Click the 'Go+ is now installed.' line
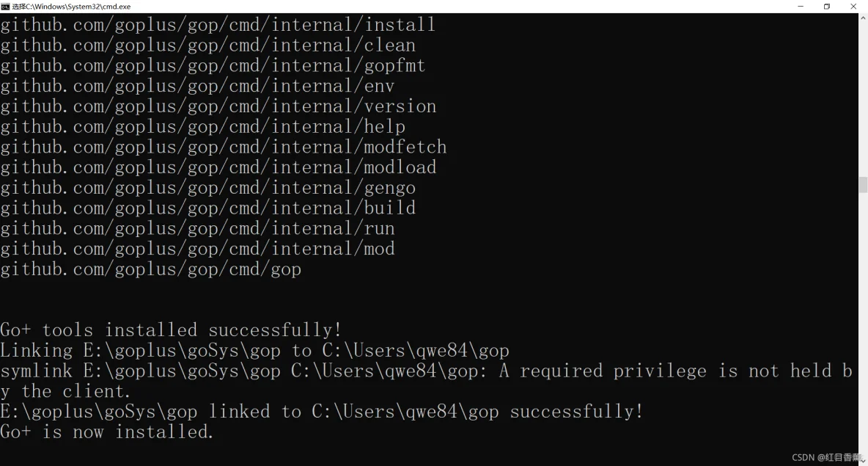 pyautogui.click(x=107, y=432)
